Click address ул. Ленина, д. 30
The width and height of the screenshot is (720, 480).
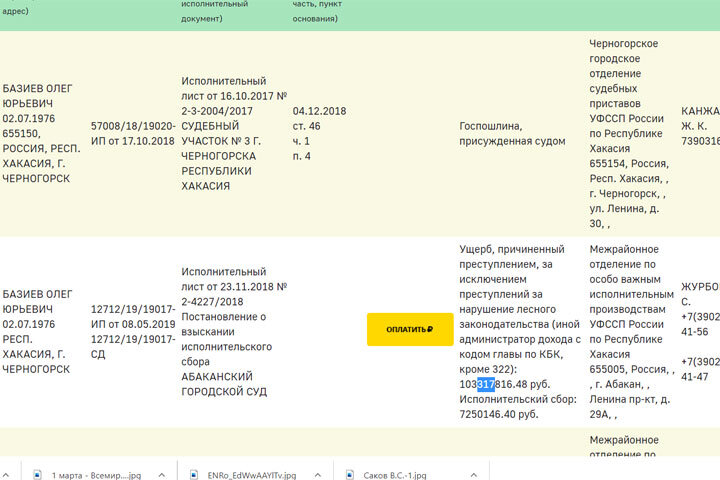coord(624,216)
